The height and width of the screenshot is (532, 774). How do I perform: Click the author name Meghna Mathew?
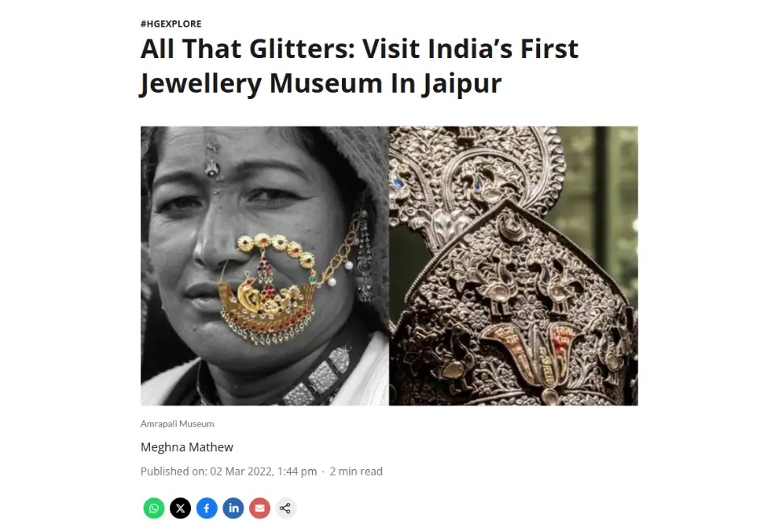[x=186, y=447]
